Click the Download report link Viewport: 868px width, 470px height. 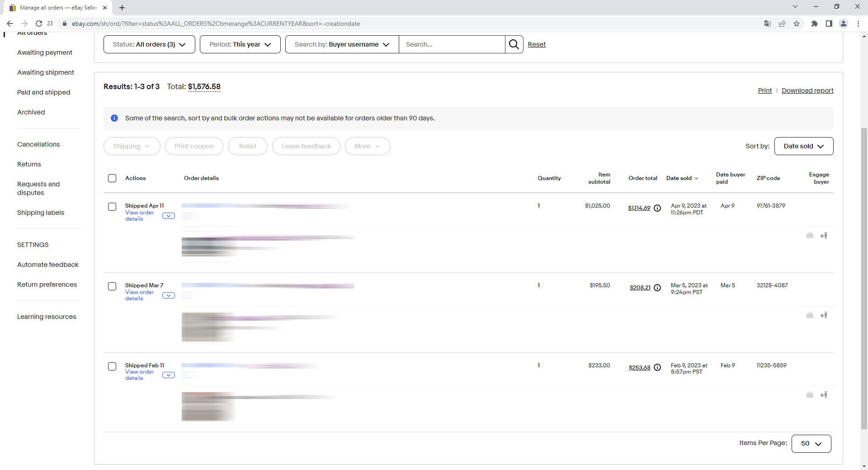tap(807, 90)
